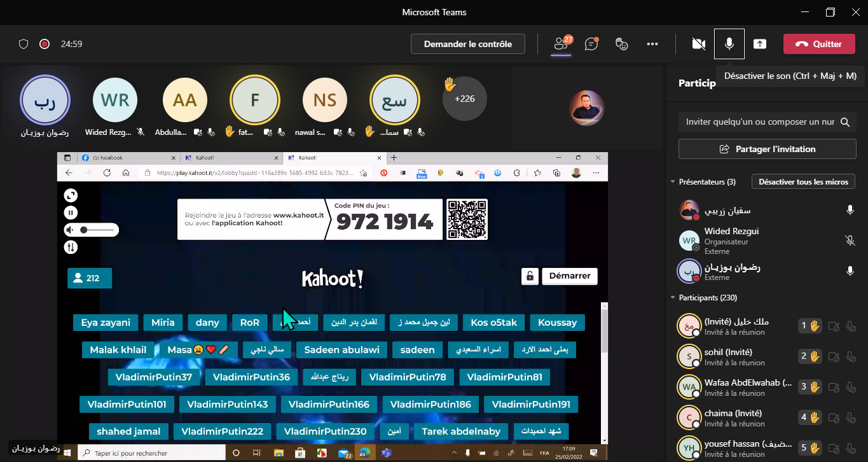Click microphone icon beside رضوان بوزيان in list
Screen dimensions: 868x462
(x=850, y=271)
